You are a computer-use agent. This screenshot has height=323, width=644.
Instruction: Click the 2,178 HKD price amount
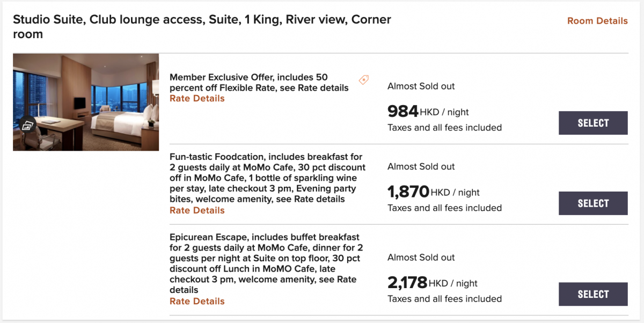407,283
